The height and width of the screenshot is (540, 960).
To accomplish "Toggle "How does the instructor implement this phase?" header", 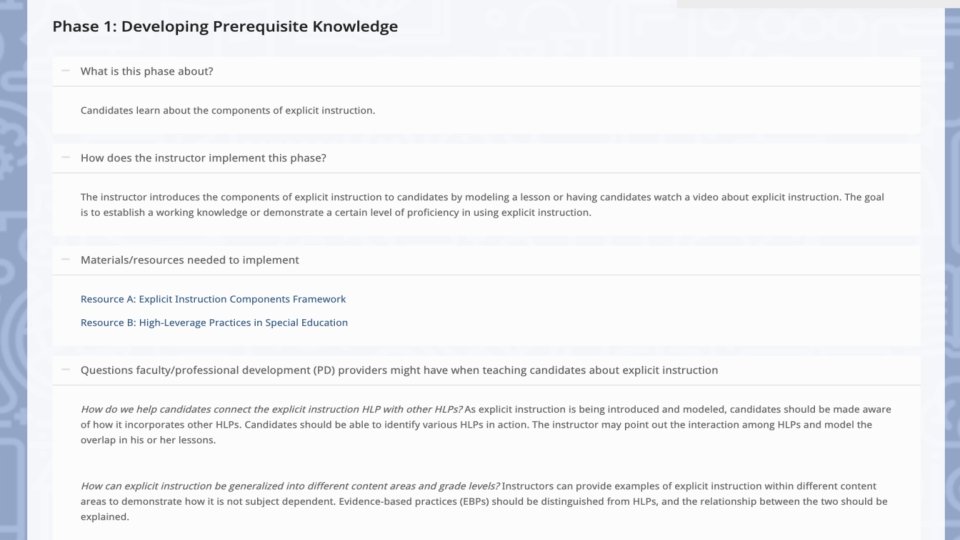I will tap(203, 158).
